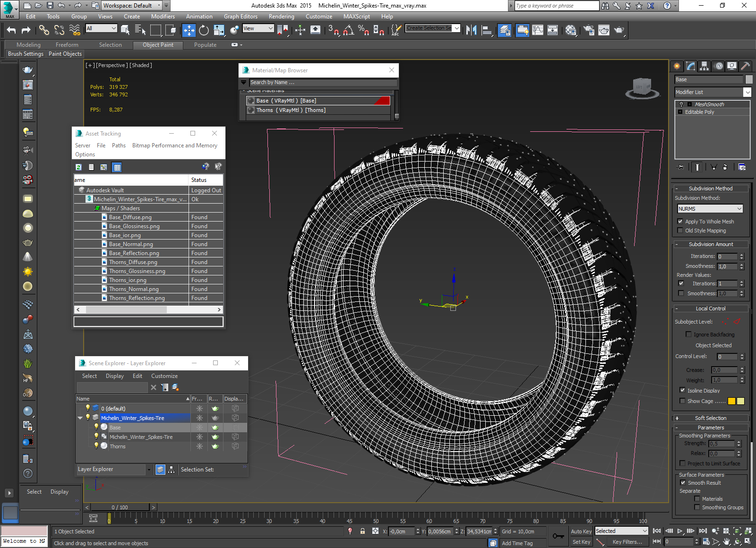Open the Material Editor icon
Screen dimensions: 756x548
(x=571, y=30)
